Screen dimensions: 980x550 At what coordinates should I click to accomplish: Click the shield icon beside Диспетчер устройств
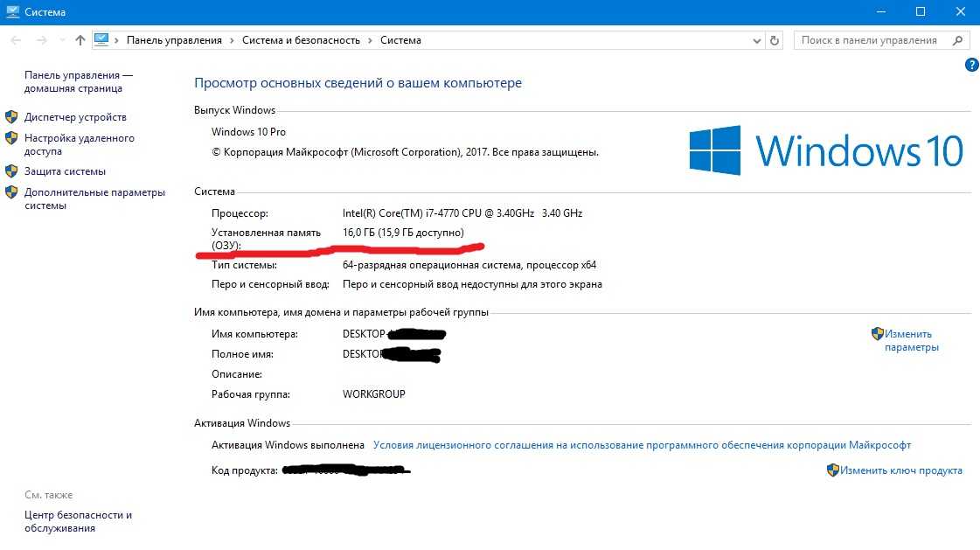(x=11, y=117)
